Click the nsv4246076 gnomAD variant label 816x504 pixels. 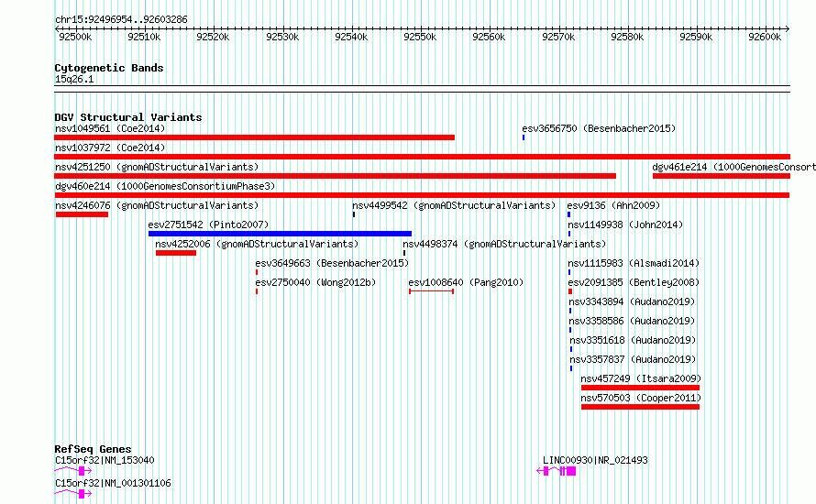(157, 205)
